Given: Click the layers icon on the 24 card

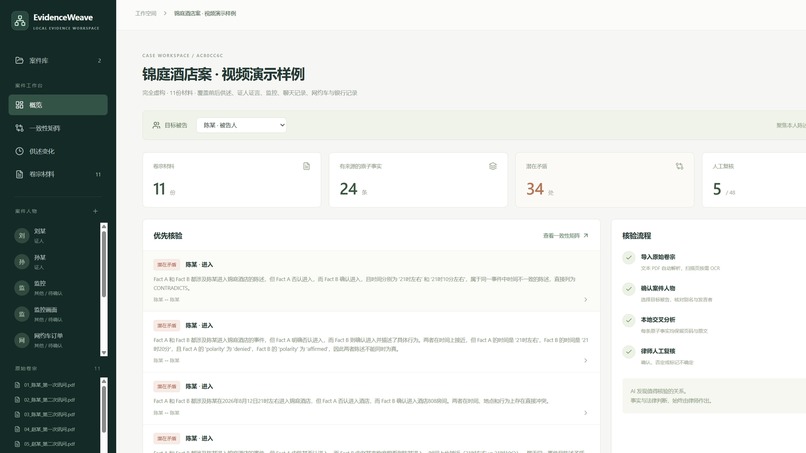Looking at the screenshot, I should coord(493,166).
